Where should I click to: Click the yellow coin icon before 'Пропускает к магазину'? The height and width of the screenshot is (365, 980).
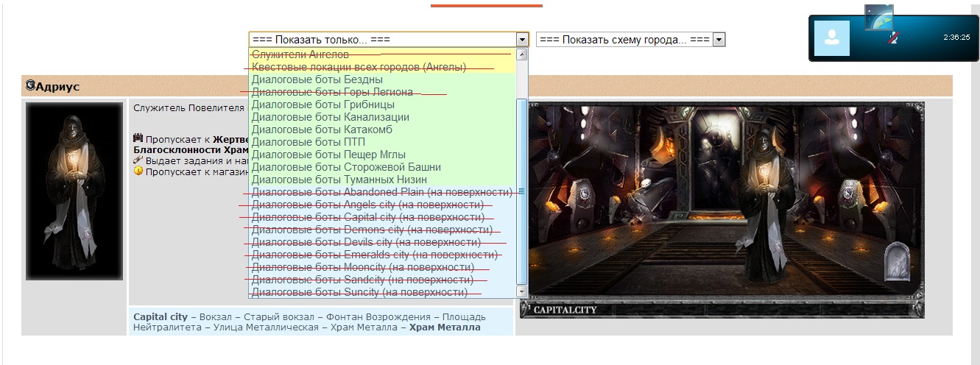(x=138, y=171)
